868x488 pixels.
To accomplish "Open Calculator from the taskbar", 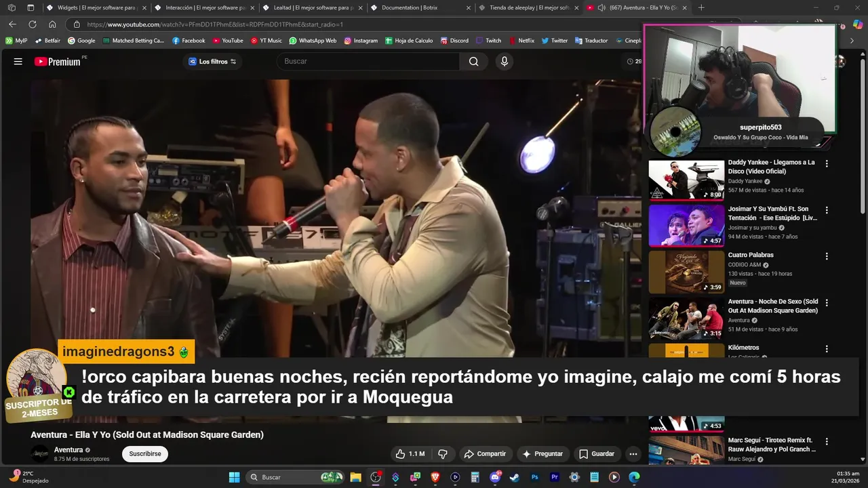I will pyautogui.click(x=475, y=477).
